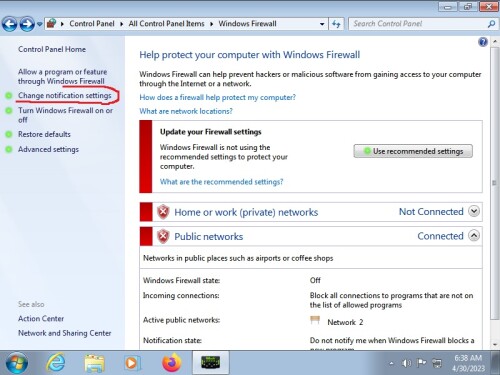Click shield icon beside Advanced settings
Screen dimensions: 500x375
[x=9, y=150]
